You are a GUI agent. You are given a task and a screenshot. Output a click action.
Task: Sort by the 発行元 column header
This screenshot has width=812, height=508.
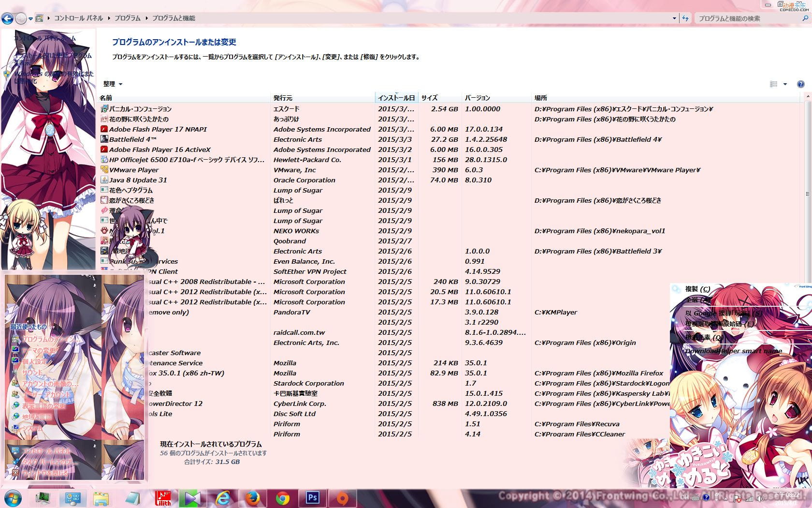[322, 98]
